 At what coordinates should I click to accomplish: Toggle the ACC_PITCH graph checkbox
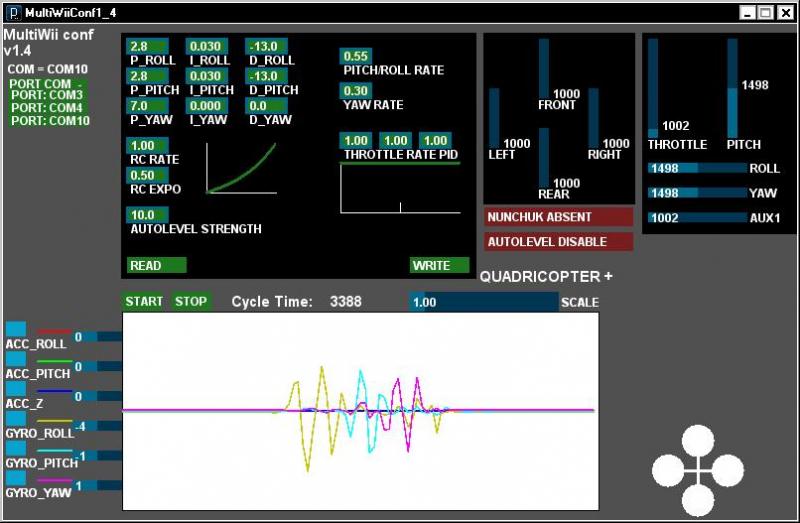(16, 359)
